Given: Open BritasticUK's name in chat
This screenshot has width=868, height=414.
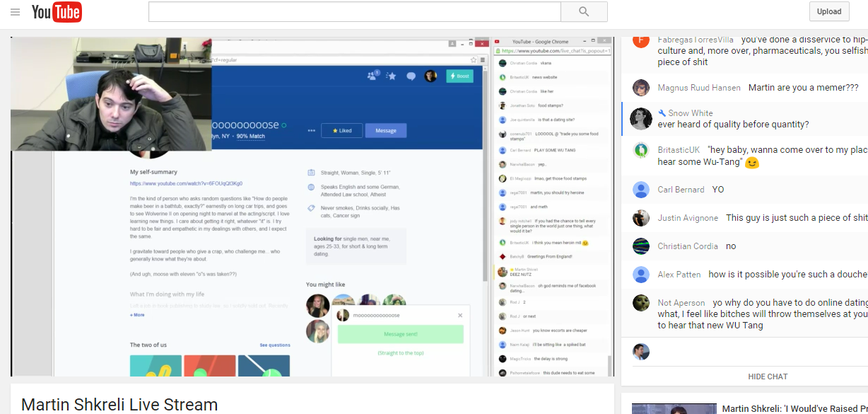Looking at the screenshot, I should 679,150.
